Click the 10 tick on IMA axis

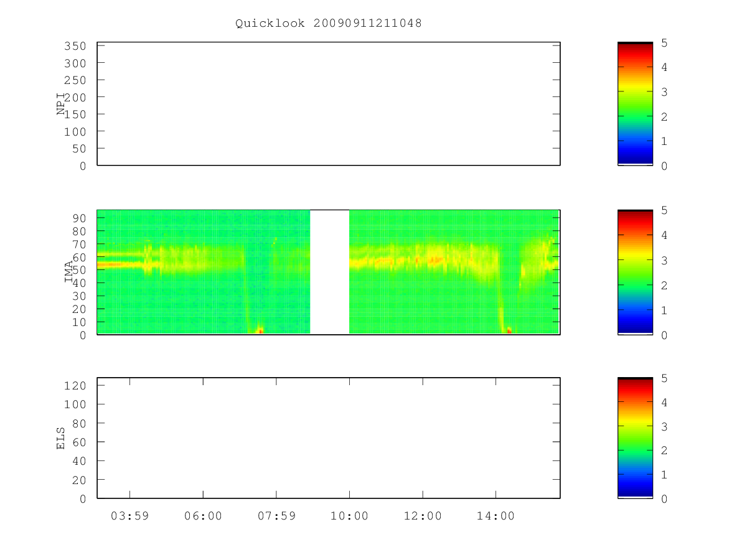79,322
